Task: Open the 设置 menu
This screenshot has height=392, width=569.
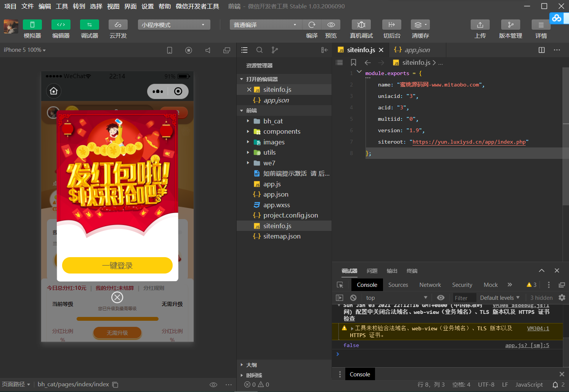Action: [147, 6]
